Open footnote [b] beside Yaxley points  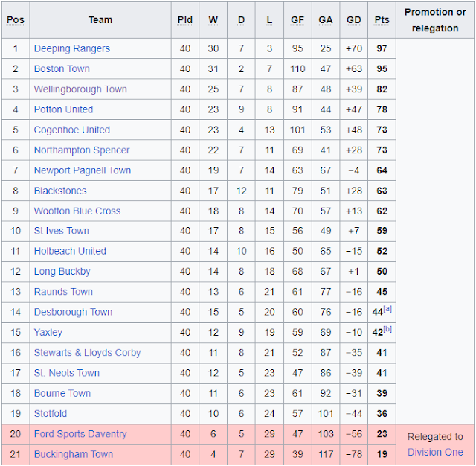[x=387, y=330]
